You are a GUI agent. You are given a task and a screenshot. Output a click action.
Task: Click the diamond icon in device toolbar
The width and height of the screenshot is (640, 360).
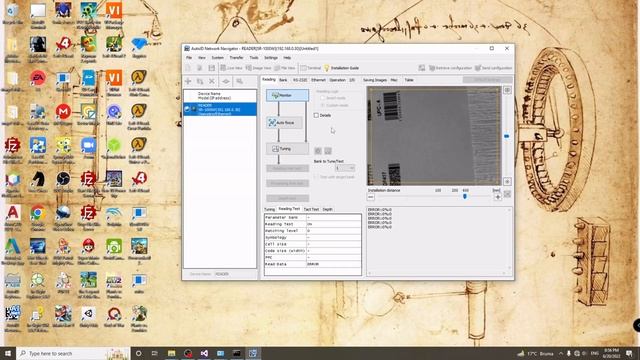coord(226,81)
